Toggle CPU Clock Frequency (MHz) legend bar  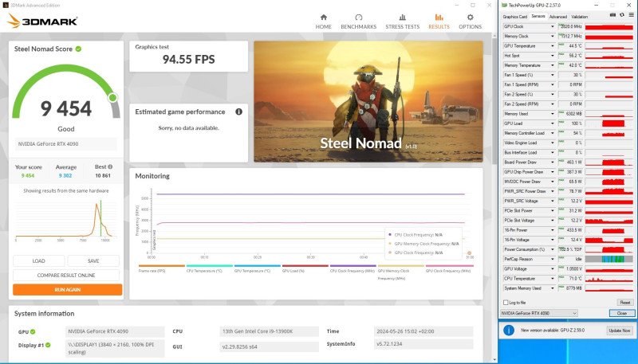(x=352, y=266)
